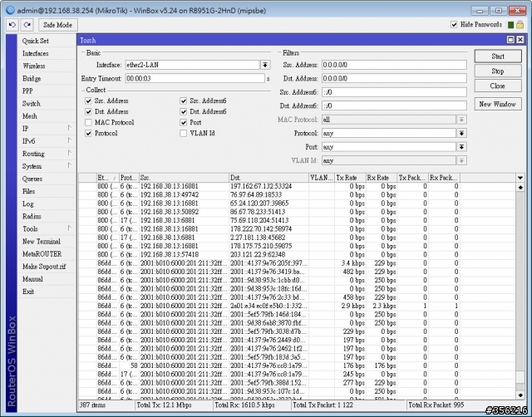
Task: Click Make Supout.rif item
Action: coord(47,267)
